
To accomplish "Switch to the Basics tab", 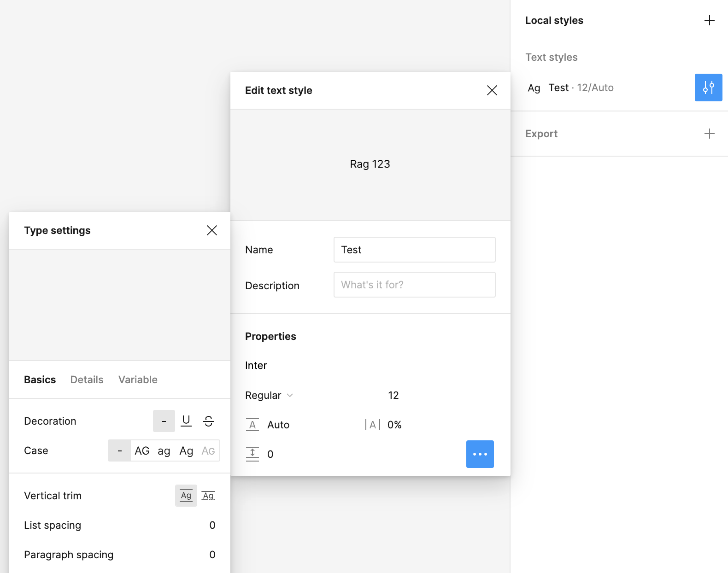I will pyautogui.click(x=40, y=380).
